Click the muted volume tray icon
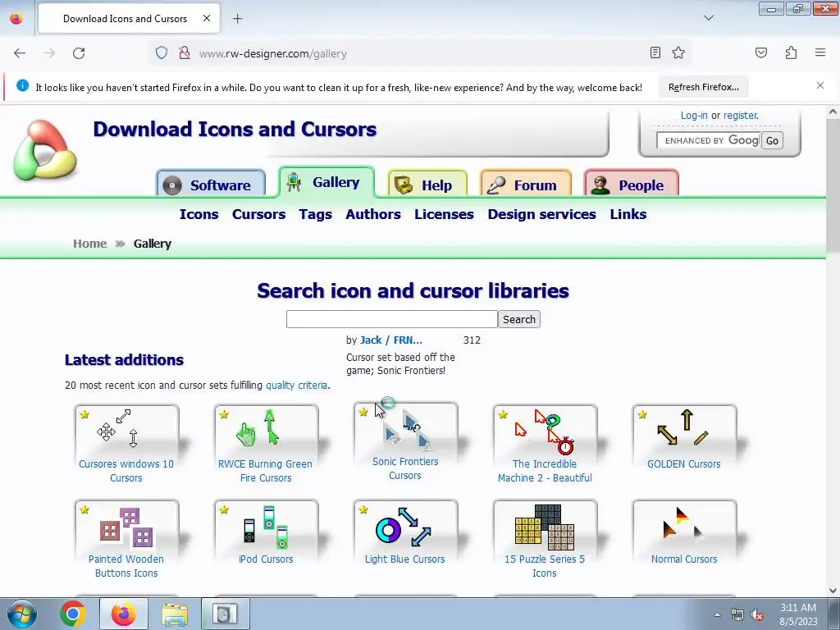Screen dimensions: 840x630 coord(757,615)
